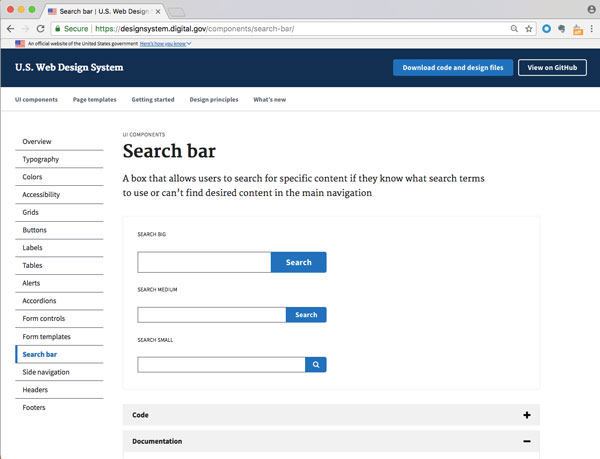Viewport: 600px width, 459px height.
Task: Go to Grids in the side navigation
Action: click(59, 212)
